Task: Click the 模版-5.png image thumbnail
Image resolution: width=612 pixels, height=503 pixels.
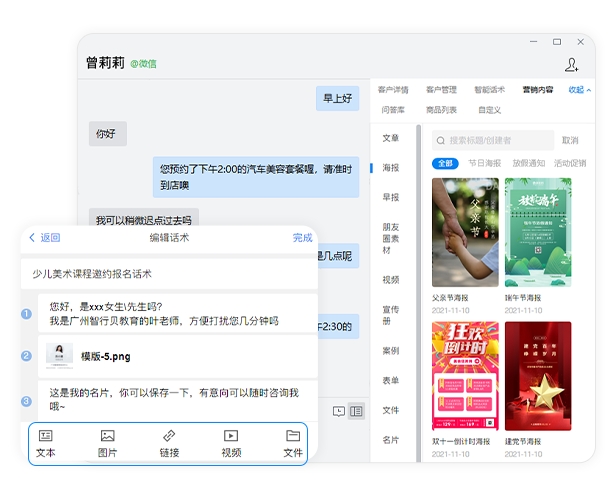Action: (59, 356)
